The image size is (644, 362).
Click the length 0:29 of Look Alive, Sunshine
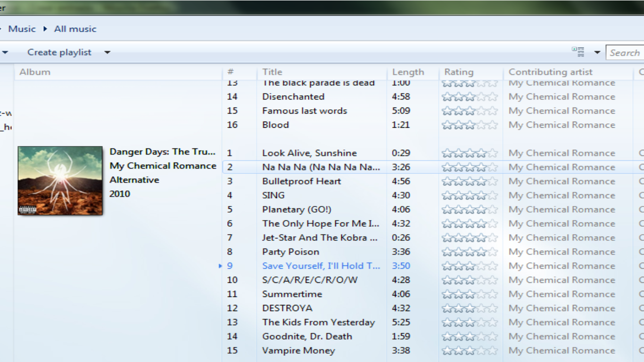(x=401, y=153)
